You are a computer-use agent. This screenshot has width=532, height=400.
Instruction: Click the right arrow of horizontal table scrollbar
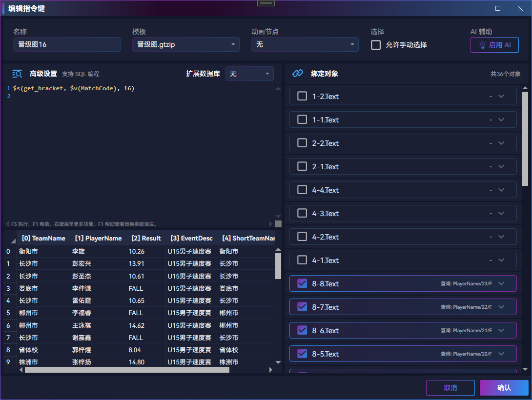point(270,370)
